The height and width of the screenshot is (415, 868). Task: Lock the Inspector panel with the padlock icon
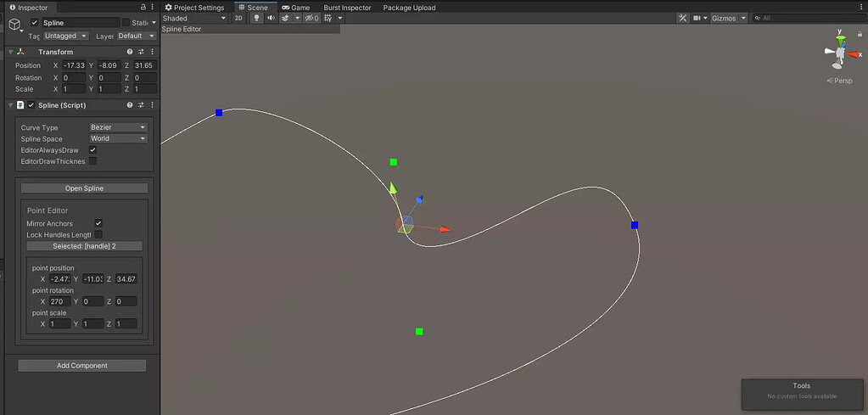[x=143, y=7]
